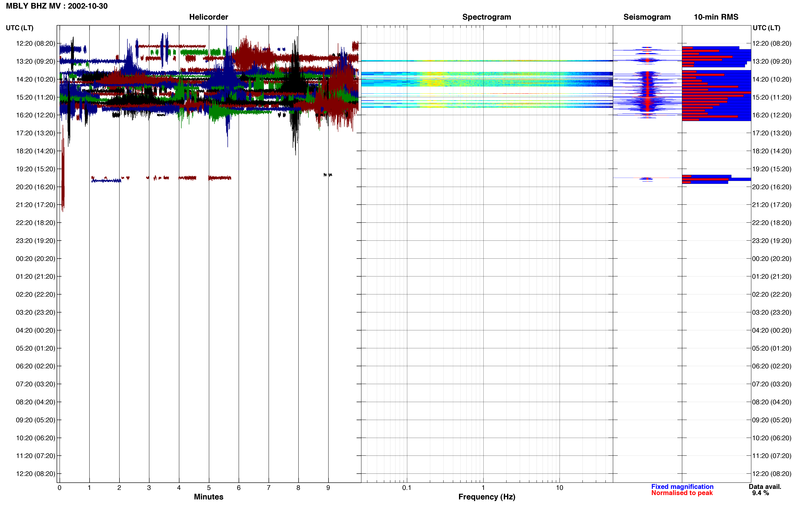Click right time label '13:20 (09:20)'
Viewport: 812px width, 508px height.
coord(772,61)
